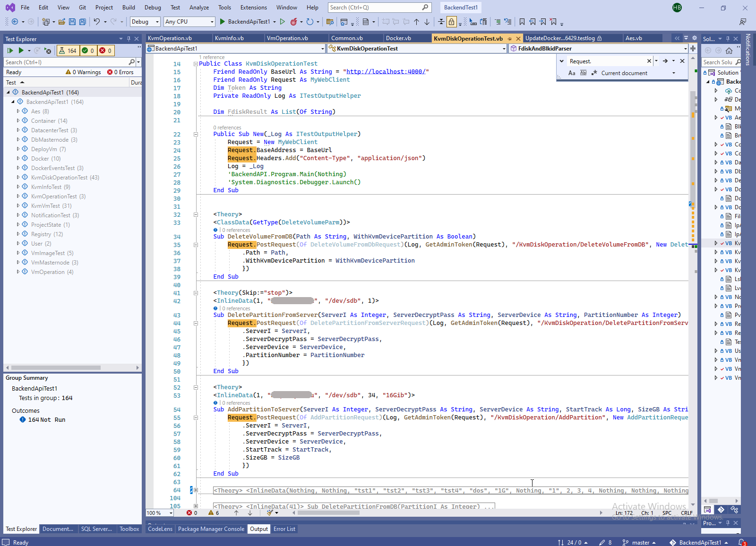756x546 pixels.
Task: Click the Solution Explorer home icon
Action: 729,51
